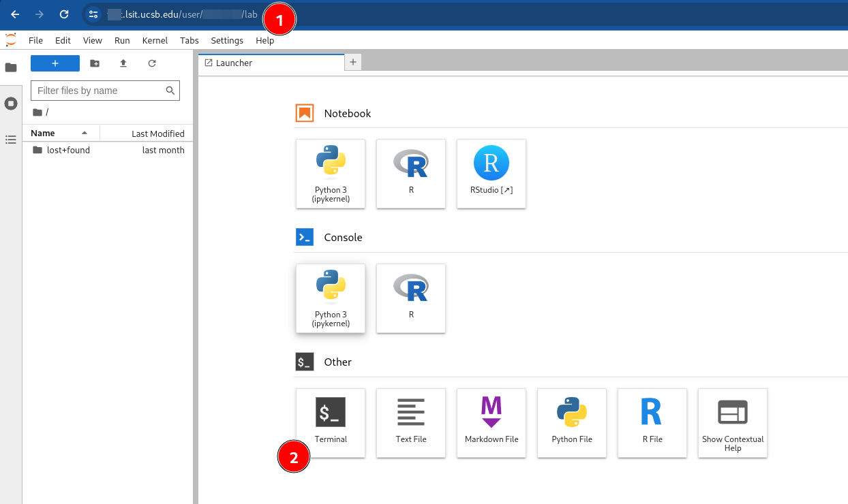Sort files by the Name column header
Viewport: 848px width, 504px height.
click(61, 133)
